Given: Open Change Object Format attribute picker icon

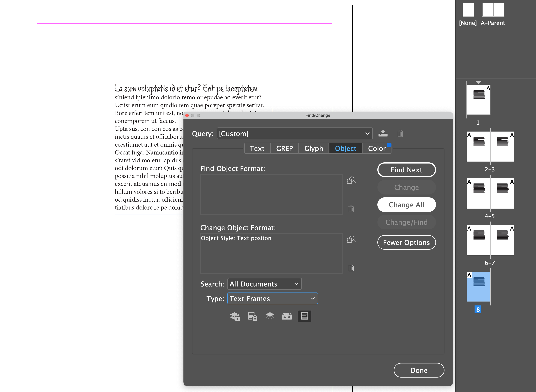Looking at the screenshot, I should (351, 239).
